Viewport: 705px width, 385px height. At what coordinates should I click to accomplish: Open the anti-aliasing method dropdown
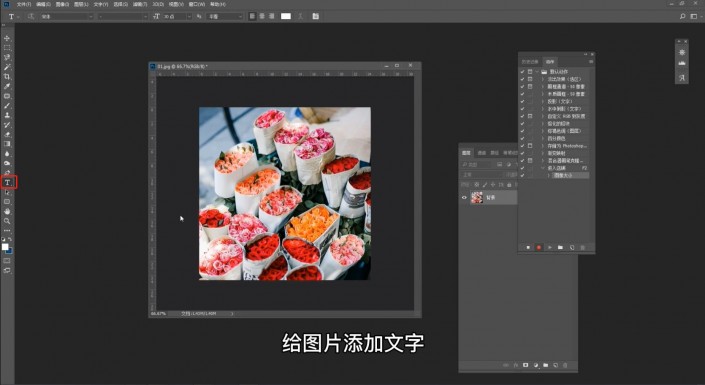225,16
